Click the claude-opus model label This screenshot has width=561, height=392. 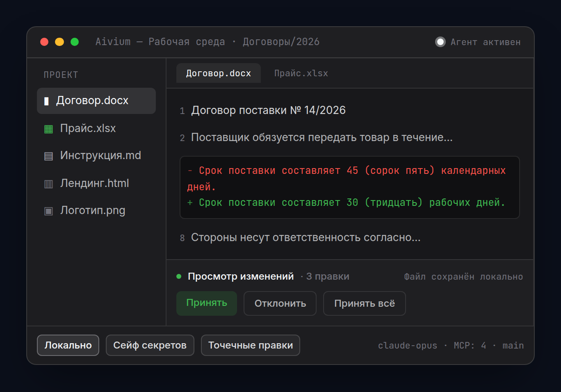408,346
